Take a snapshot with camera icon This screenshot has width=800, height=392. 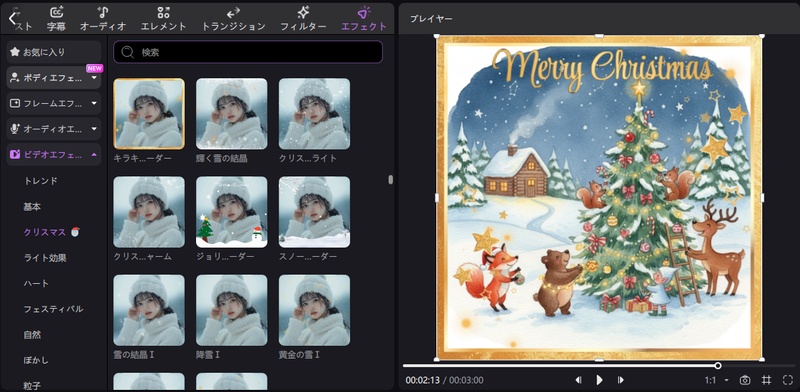745,380
